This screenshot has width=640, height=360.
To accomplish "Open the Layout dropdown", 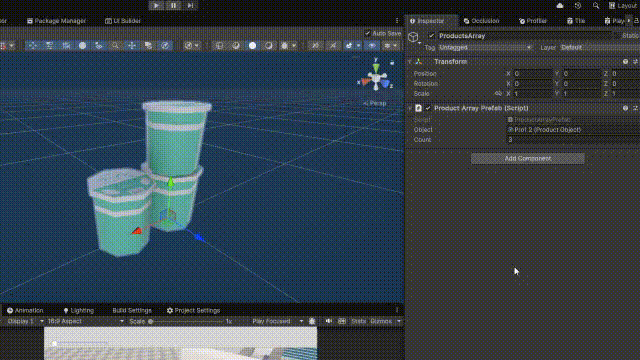I will coord(624,5).
